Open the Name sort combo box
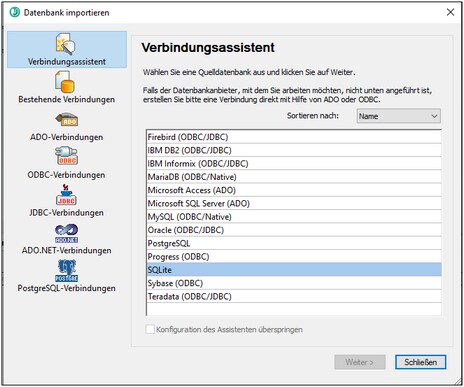464x387 pixels. tap(399, 116)
